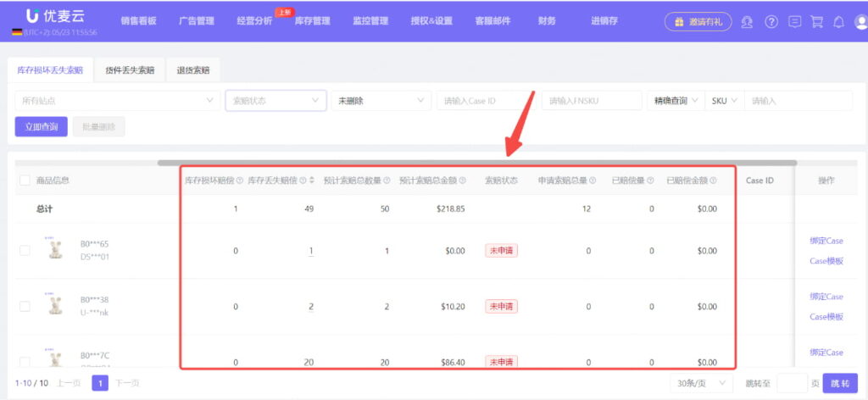Open the 所有站点 site dropdown
Viewport: 868px width, 400px height.
117,101
